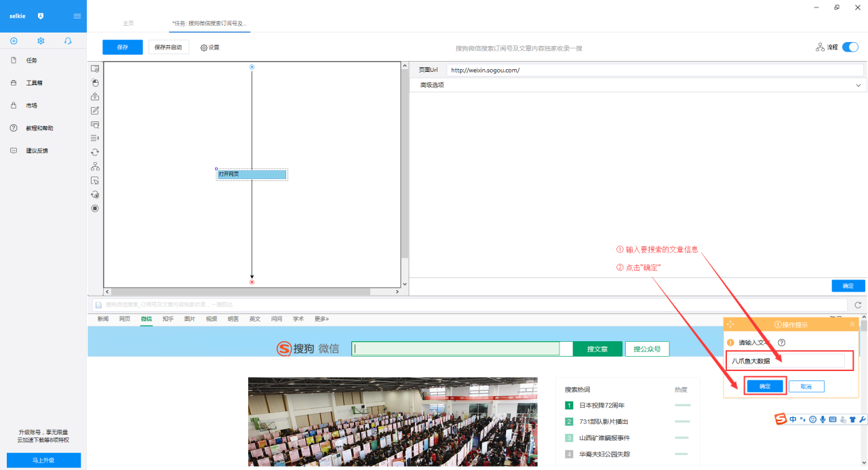Click the browser refresh icon

(x=858, y=305)
